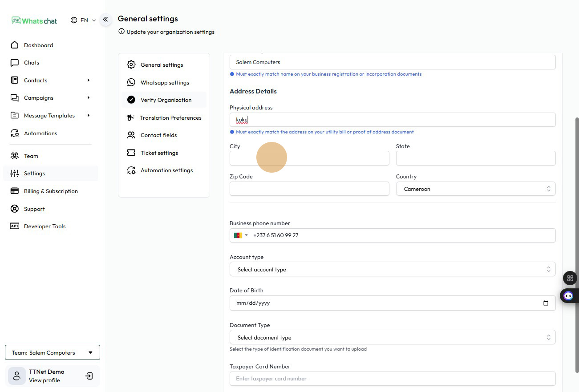Image resolution: width=579 pixels, height=392 pixels.
Task: Open the Select account type dropdown
Action: (392, 269)
